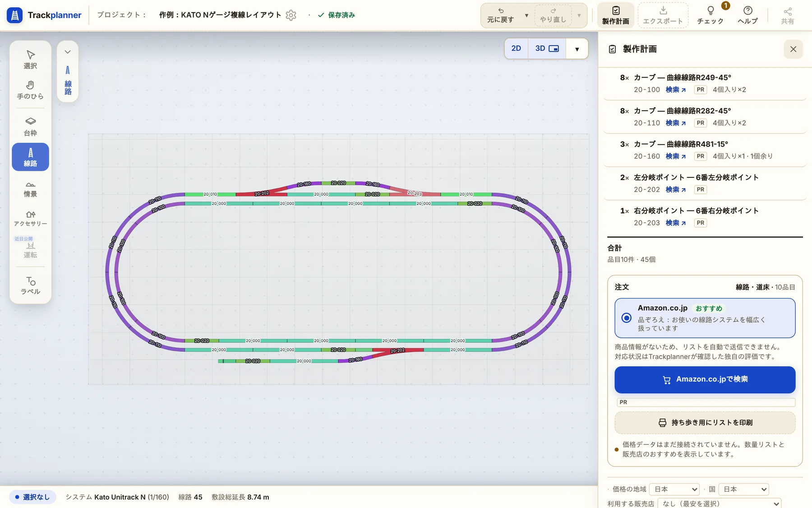Click the Trackplanner logo

click(44, 15)
